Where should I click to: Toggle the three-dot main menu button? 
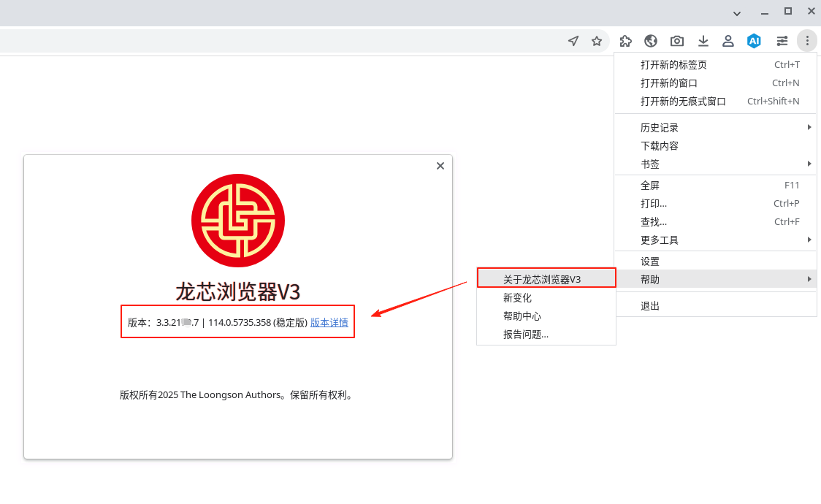[x=807, y=40]
